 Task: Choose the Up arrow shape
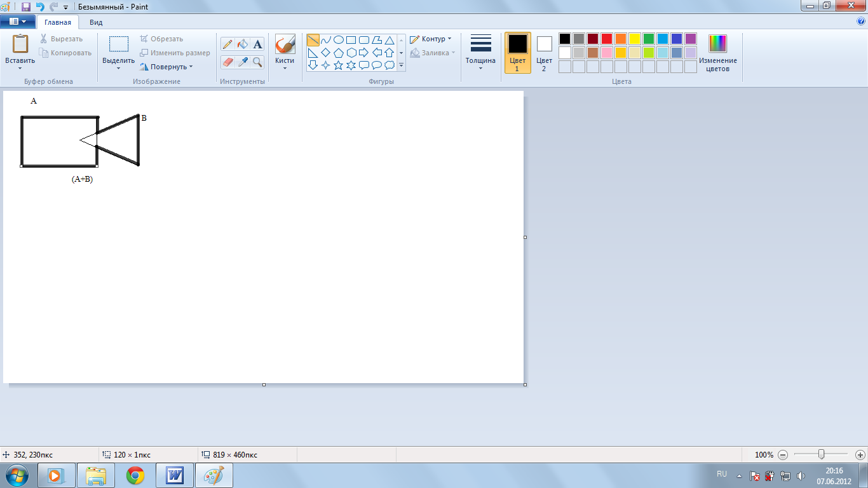390,53
